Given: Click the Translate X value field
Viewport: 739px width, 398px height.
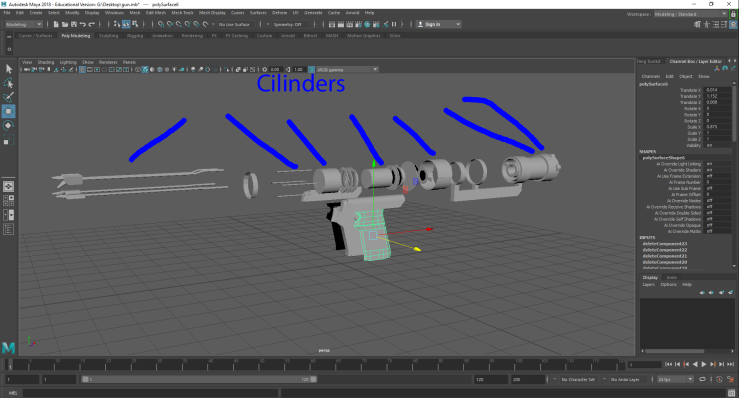Looking at the screenshot, I should click(718, 90).
